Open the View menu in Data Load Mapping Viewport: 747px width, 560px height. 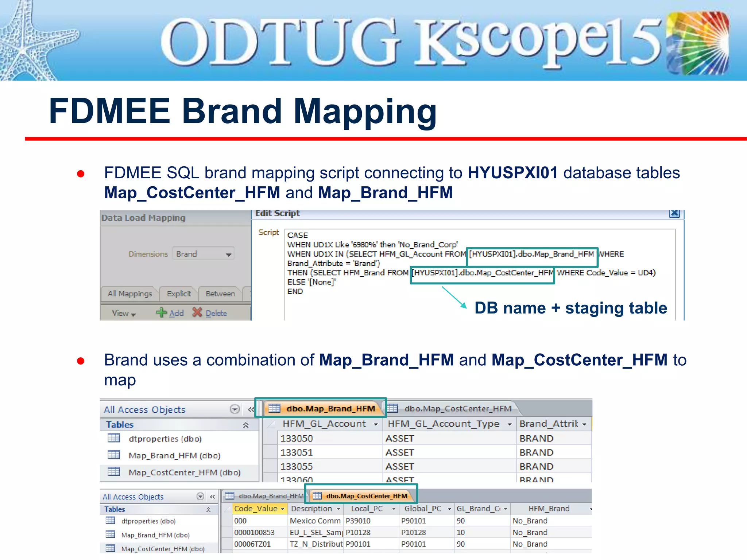coord(124,313)
